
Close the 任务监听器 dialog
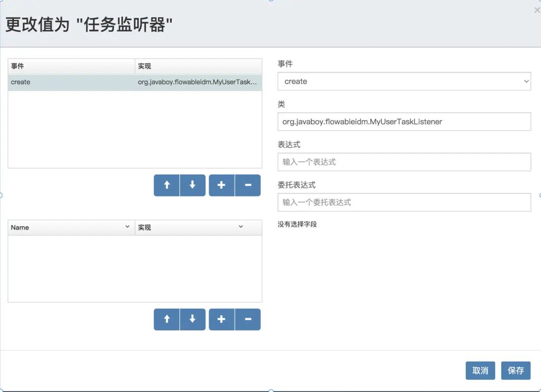(x=537, y=10)
